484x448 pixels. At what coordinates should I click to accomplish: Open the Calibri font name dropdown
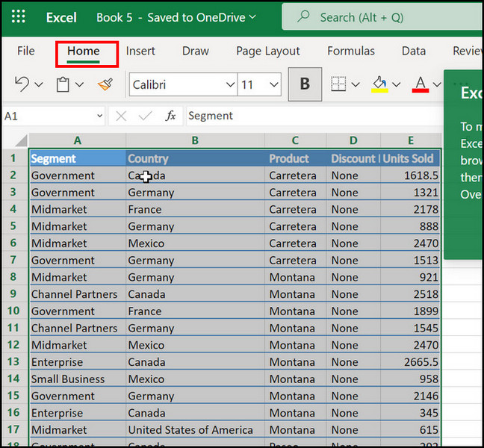(x=230, y=84)
